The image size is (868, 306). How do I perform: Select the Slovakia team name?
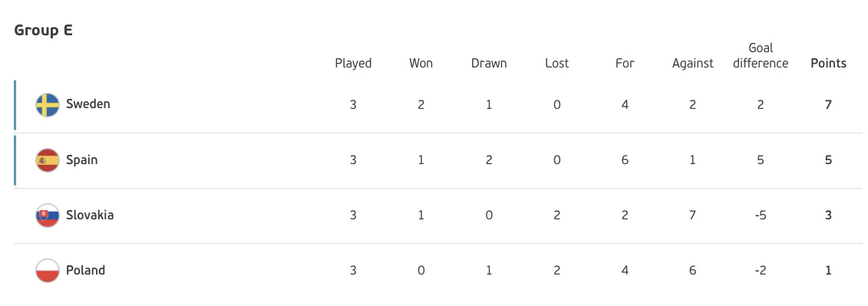(x=90, y=216)
